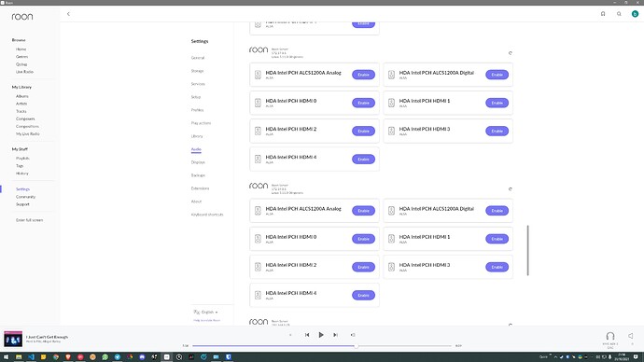Open the now playing album art thumbnail
The width and height of the screenshot is (644, 362).
13,339
